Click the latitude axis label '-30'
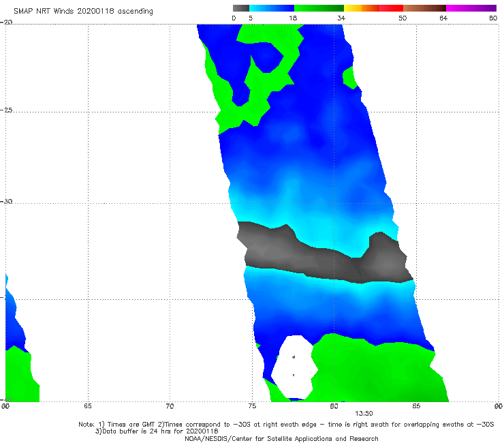 click(6, 201)
